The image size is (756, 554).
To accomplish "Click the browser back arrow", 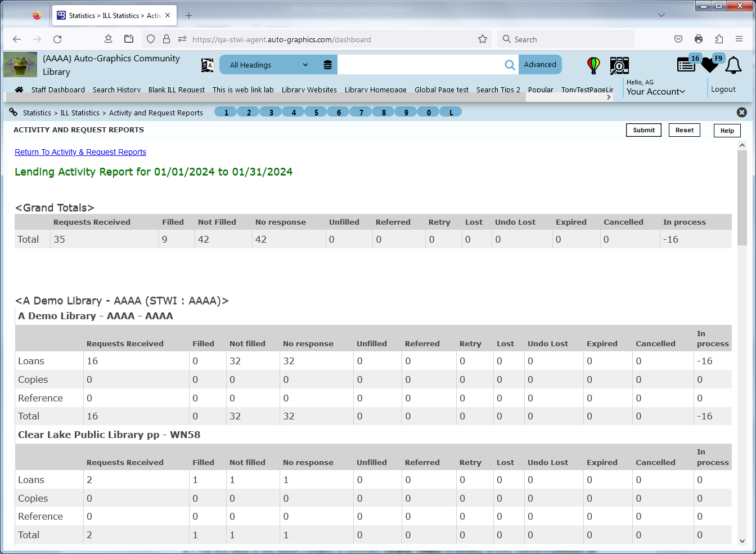I will [x=17, y=39].
